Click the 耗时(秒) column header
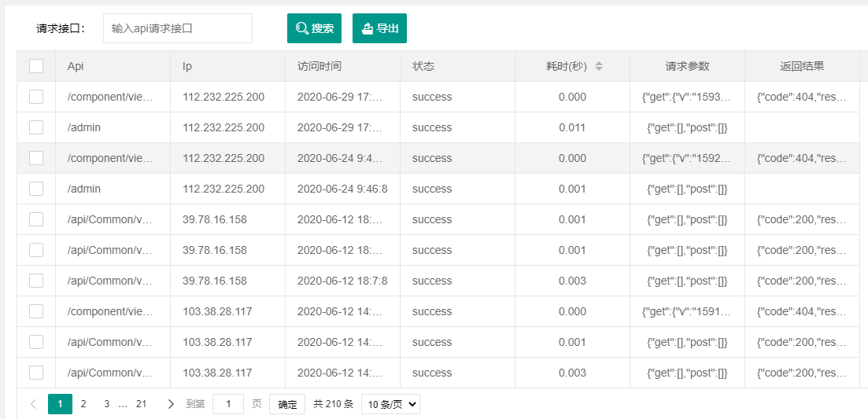This screenshot has height=419, width=868. [x=567, y=66]
